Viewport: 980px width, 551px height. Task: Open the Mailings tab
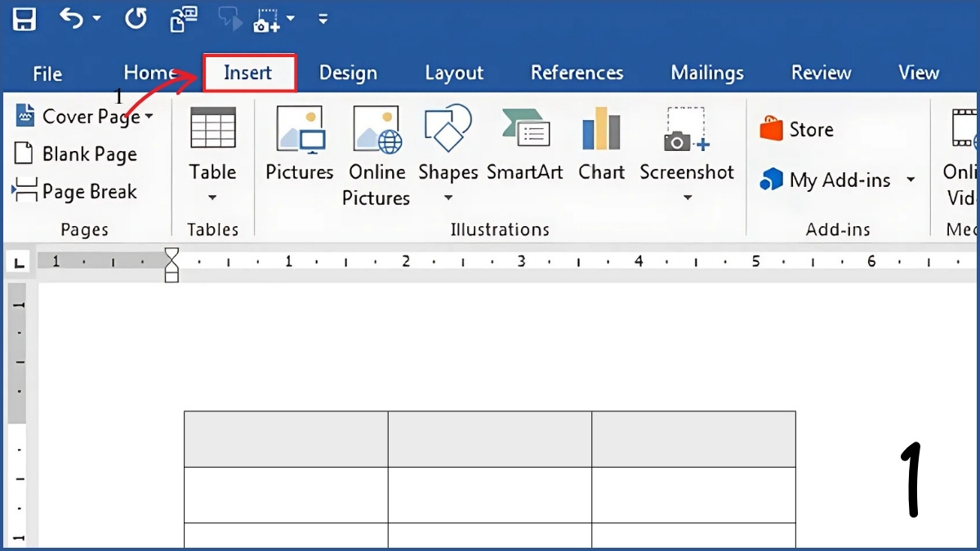[x=707, y=73]
